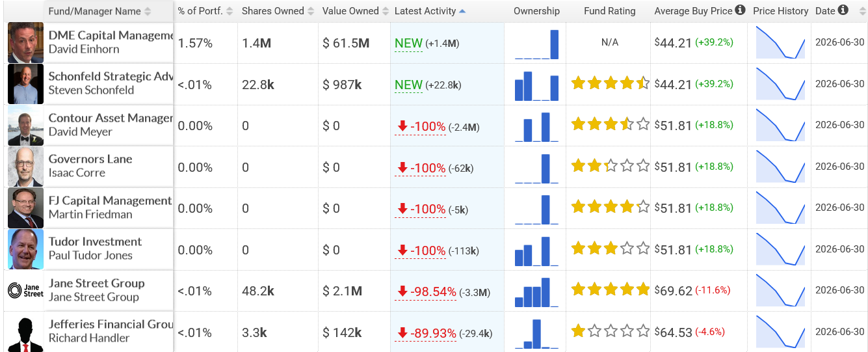The width and height of the screenshot is (868, 352).
Task: View ownership bar chart for Governors Lane
Action: coord(536,168)
